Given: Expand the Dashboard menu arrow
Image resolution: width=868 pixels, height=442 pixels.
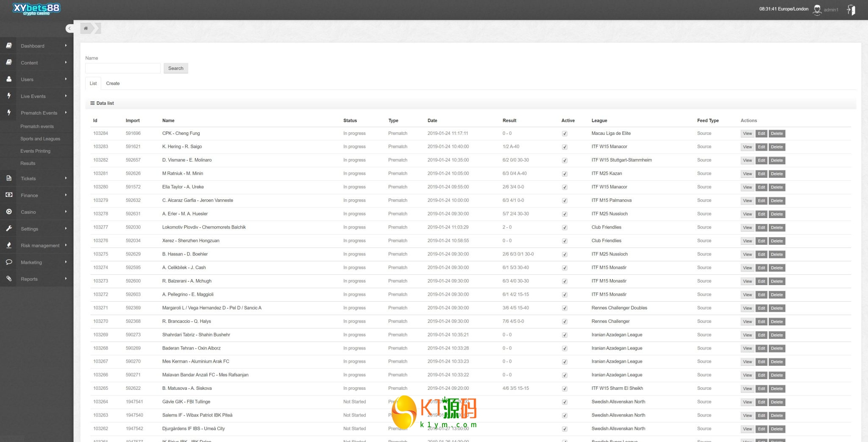Looking at the screenshot, I should 66,45.
